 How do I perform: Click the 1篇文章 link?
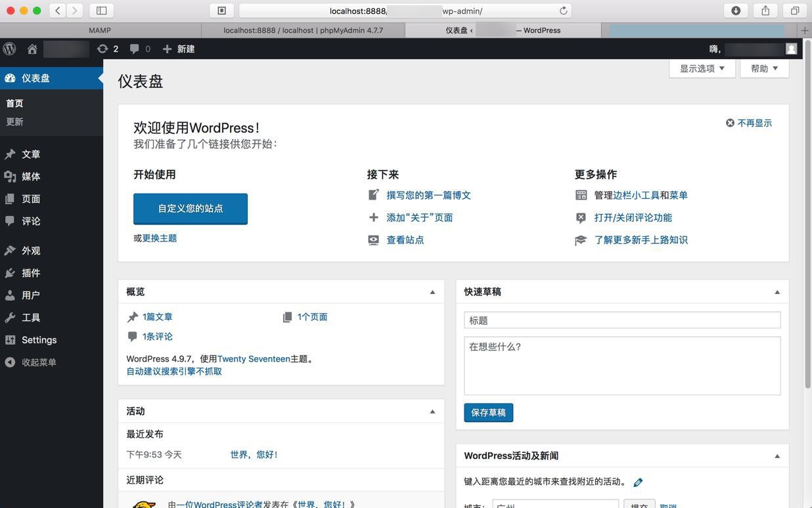(158, 317)
